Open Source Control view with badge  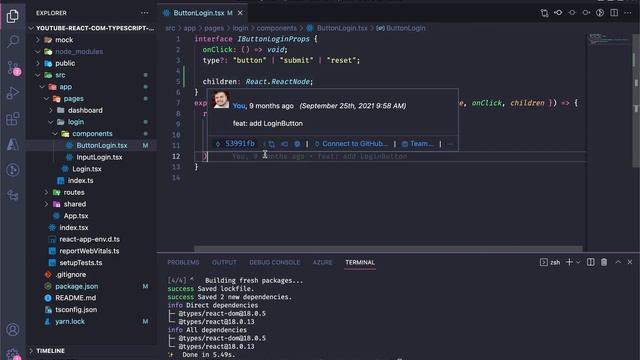point(13,68)
